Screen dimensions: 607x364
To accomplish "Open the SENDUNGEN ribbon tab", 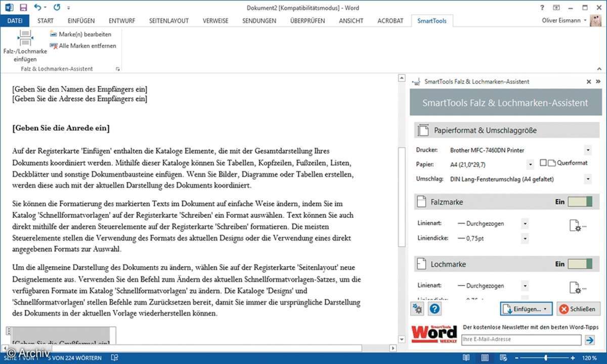I will click(x=259, y=21).
